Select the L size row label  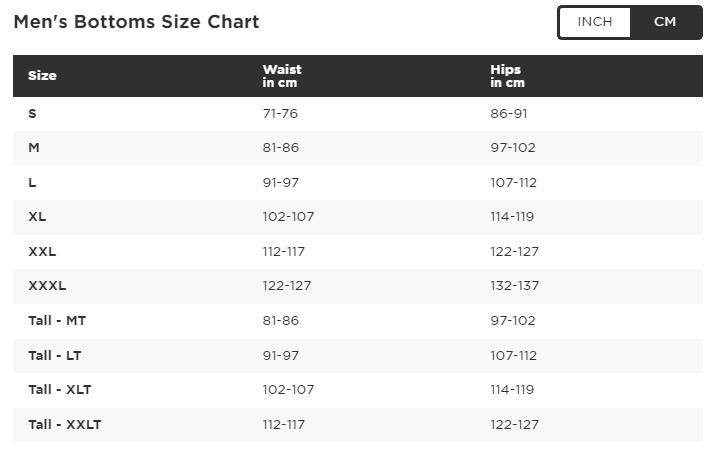click(x=32, y=183)
